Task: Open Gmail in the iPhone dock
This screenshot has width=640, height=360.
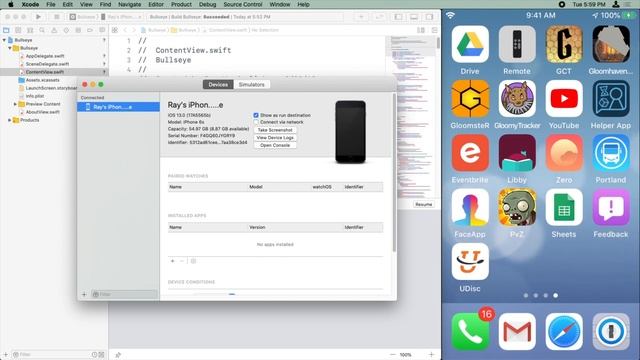Action: point(517,331)
